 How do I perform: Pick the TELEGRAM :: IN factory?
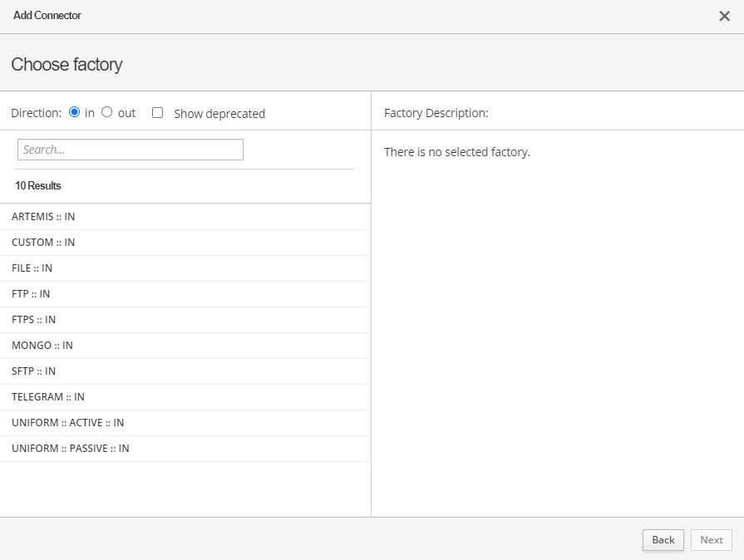[x=48, y=397]
